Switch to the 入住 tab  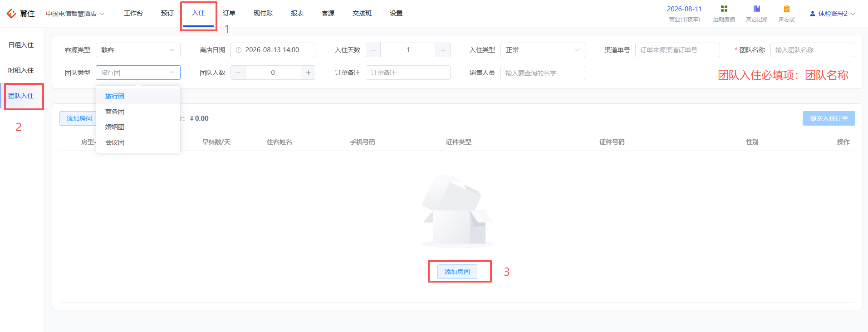198,13
